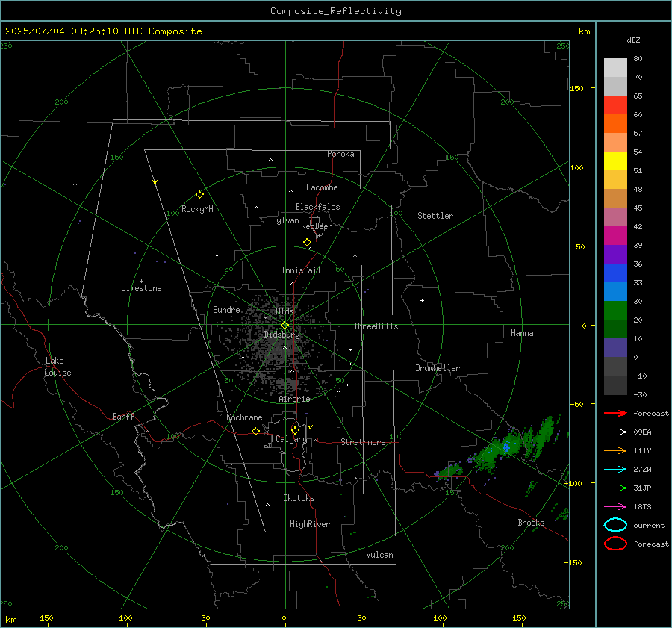Click the Blackfalds city label
Viewport: 672px width, 628px height.
(x=317, y=207)
